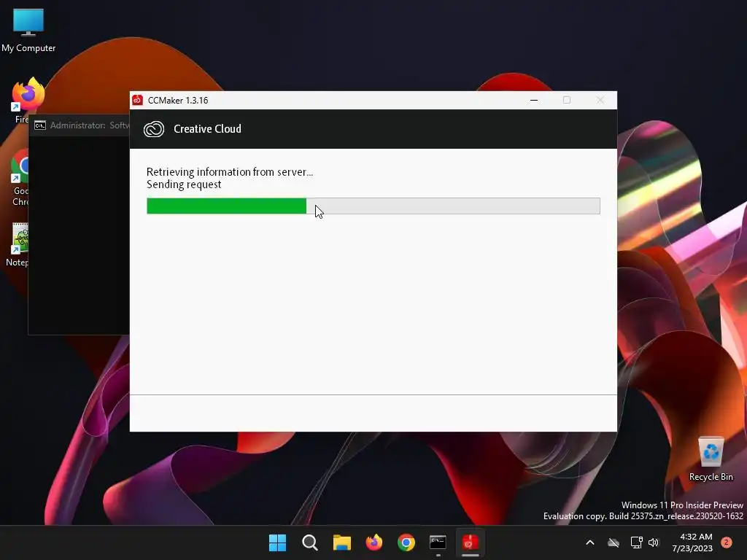Click the 'Sending request' status text
This screenshot has height=560, width=747.
coord(184,184)
